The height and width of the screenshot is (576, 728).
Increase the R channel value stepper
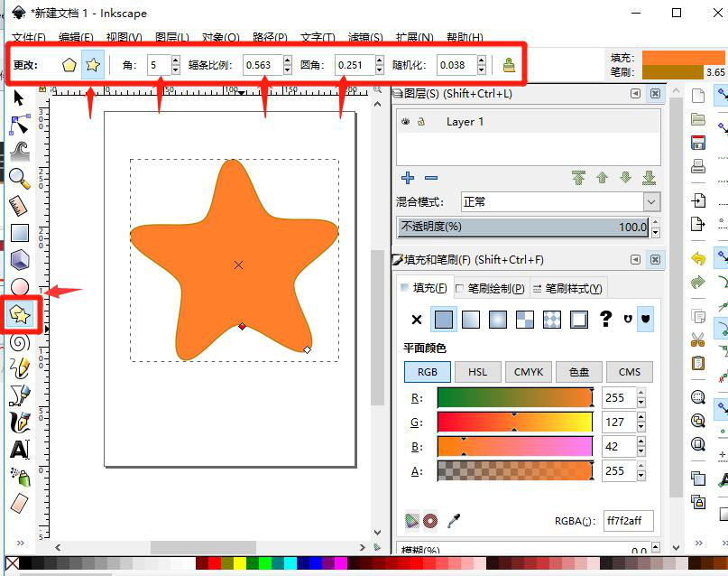click(641, 393)
